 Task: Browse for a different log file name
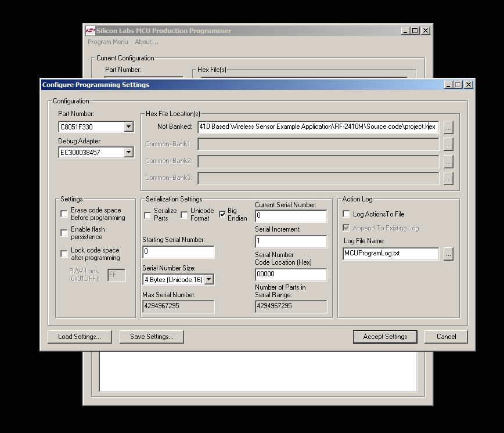click(x=448, y=254)
